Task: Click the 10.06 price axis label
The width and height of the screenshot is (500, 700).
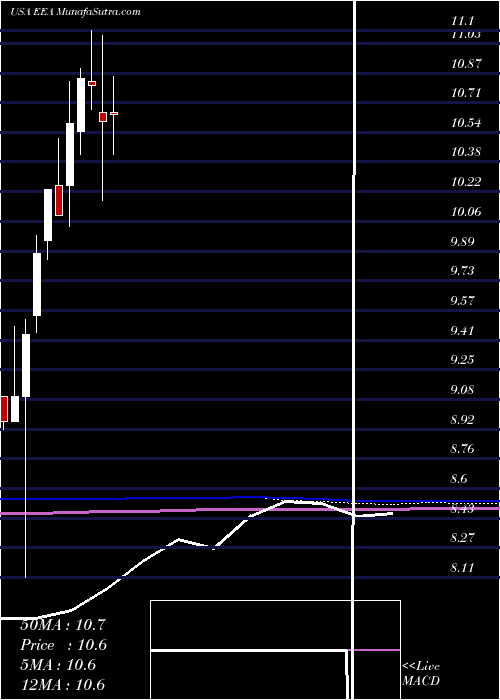Action: pyautogui.click(x=466, y=212)
